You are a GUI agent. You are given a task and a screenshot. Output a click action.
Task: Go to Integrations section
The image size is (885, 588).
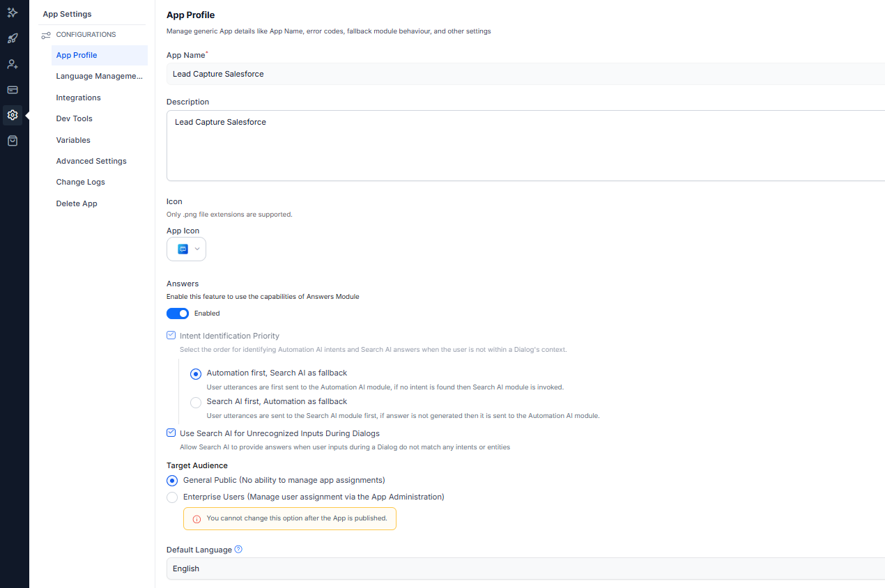[79, 98]
